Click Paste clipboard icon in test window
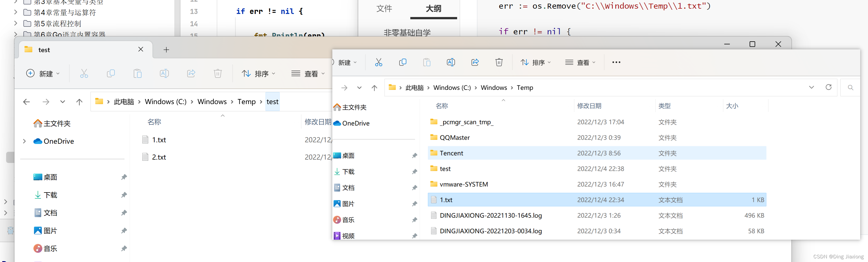The height and width of the screenshot is (262, 868). (x=138, y=74)
